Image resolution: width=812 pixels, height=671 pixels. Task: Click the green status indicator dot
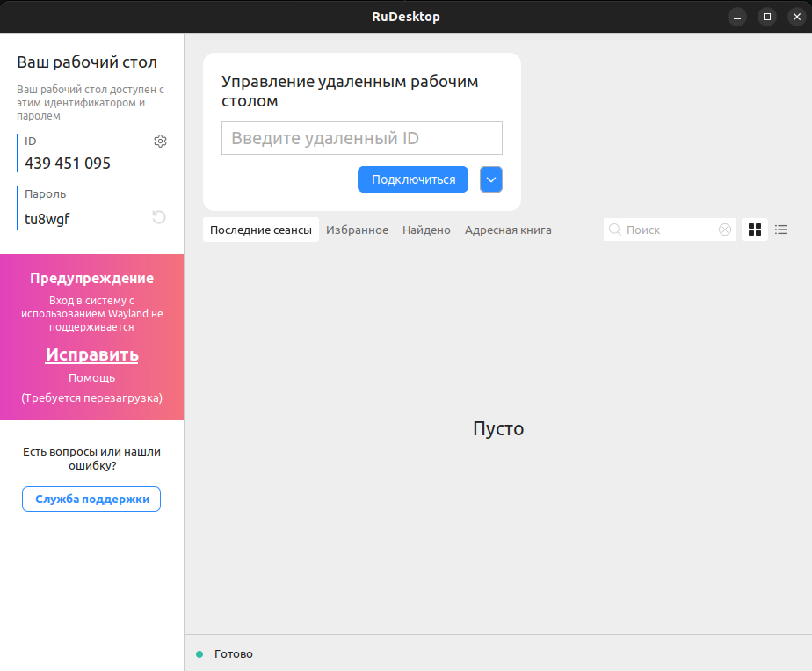[199, 654]
